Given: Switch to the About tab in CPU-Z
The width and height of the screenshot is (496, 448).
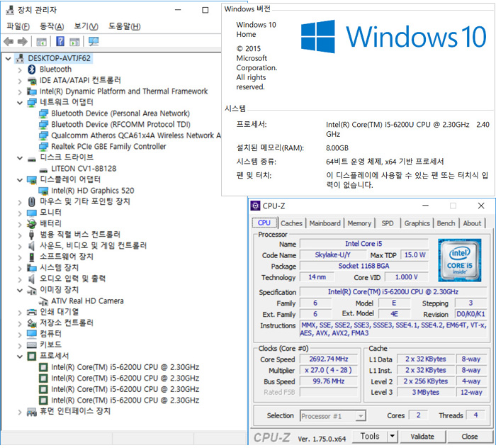Looking at the screenshot, I should click(x=472, y=223).
